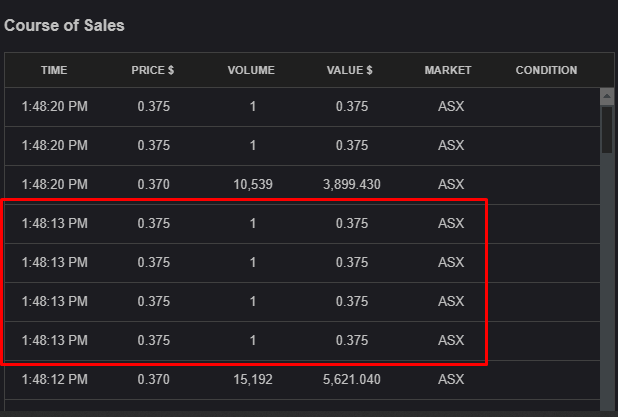Click the scrollbar up arrow
Viewport: 618px width, 417px height.
tap(606, 97)
